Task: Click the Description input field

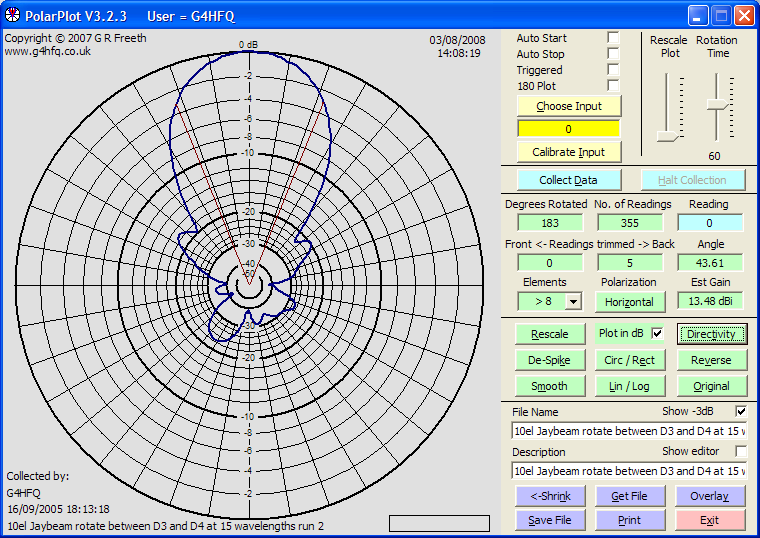Action: (630, 471)
